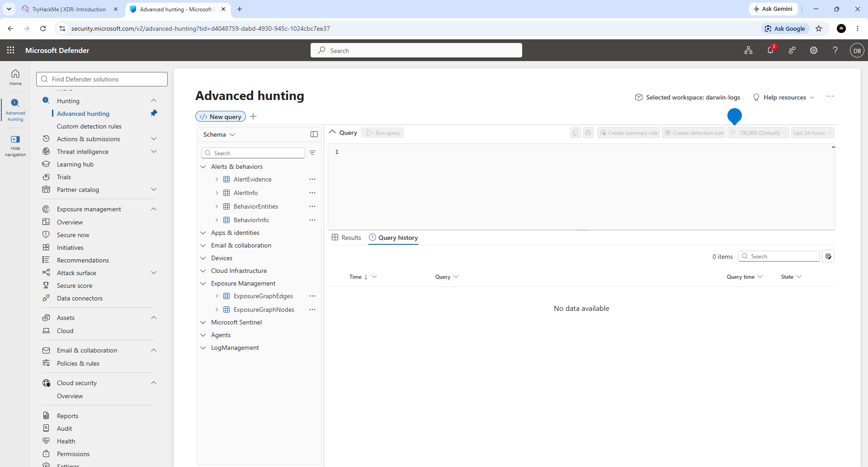Viewport: 868px width, 467px height.
Task: Collapse the Query editor section
Action: click(332, 132)
